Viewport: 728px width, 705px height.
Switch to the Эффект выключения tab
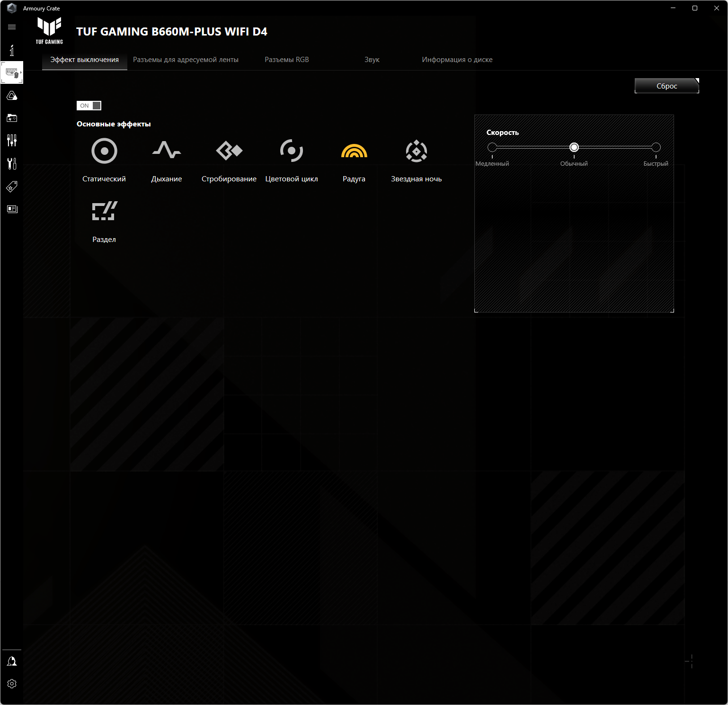coord(85,60)
